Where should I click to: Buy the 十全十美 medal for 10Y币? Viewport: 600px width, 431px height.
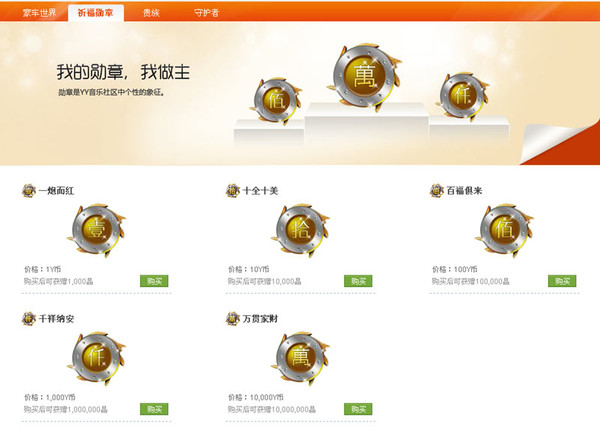click(x=358, y=281)
